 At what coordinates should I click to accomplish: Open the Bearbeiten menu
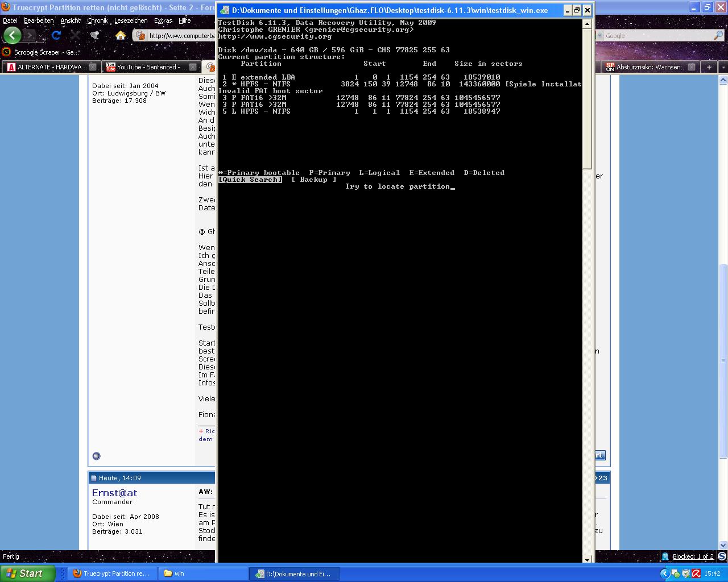click(x=39, y=20)
